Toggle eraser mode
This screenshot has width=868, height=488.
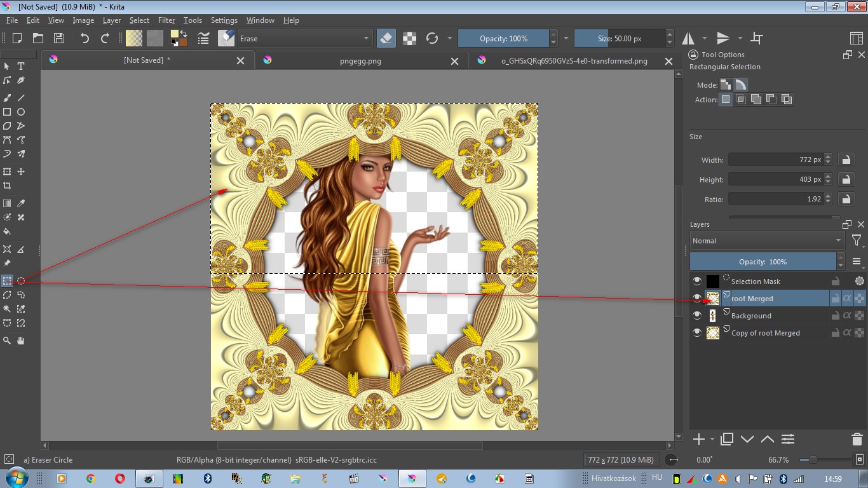click(x=386, y=38)
